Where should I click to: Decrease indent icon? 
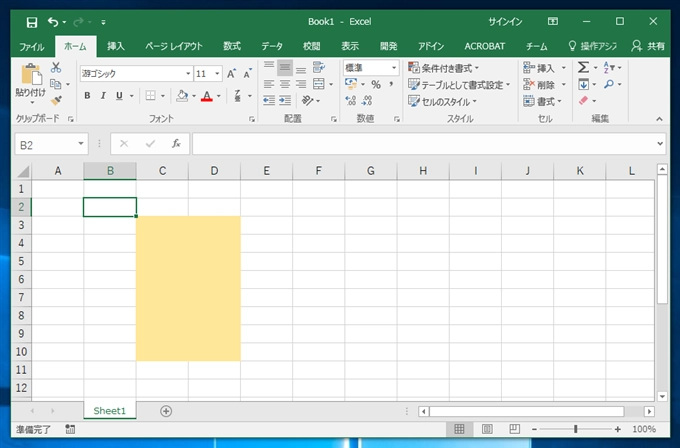tap(269, 101)
